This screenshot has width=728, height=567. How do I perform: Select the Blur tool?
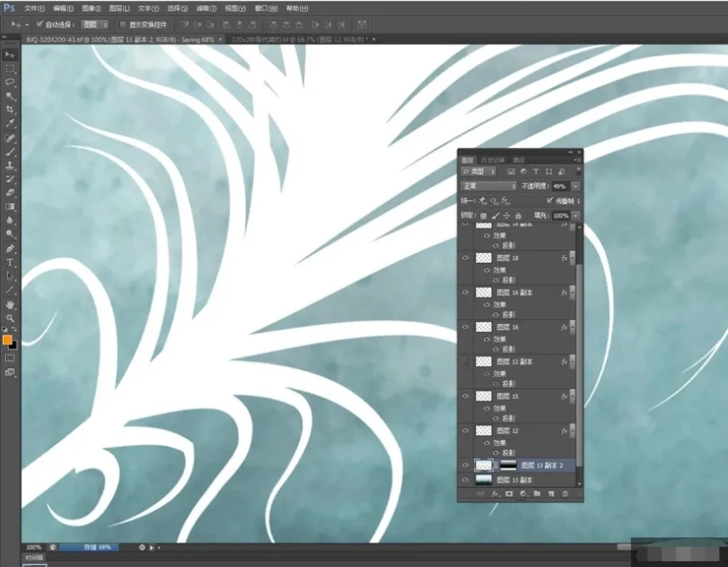9,220
